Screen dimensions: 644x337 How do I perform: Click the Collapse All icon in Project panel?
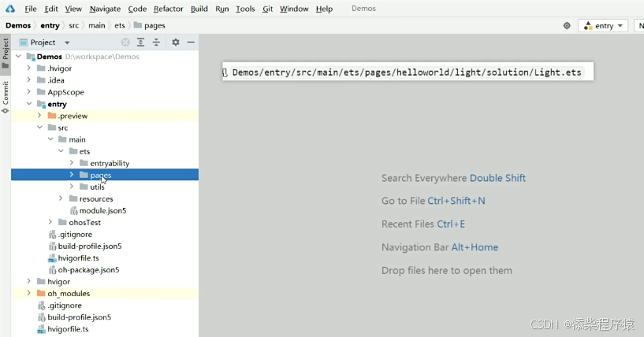click(156, 43)
